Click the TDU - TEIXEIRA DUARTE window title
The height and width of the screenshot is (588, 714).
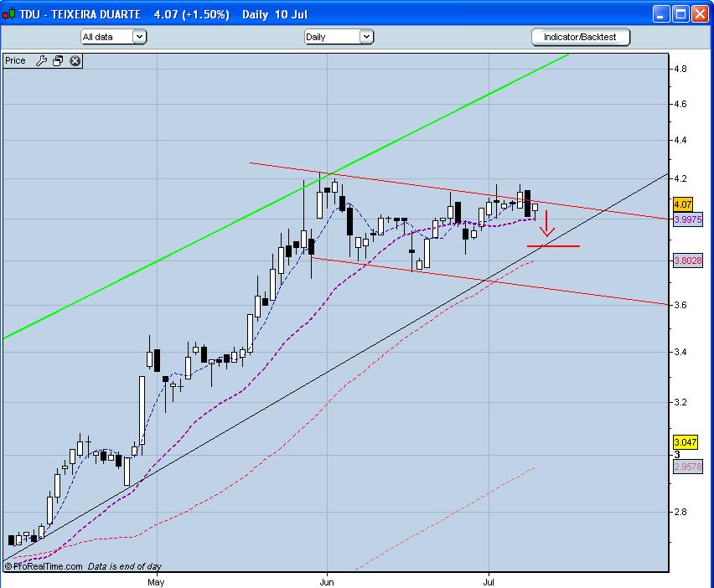(80, 14)
